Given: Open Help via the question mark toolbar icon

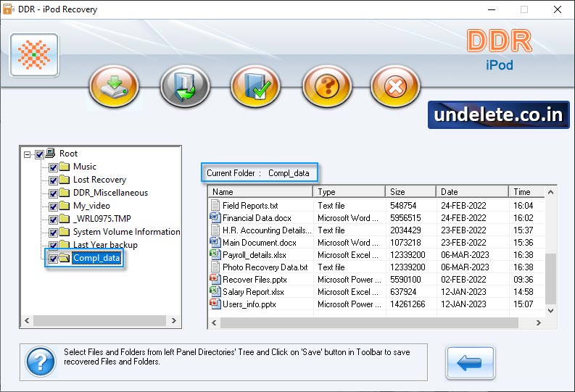Looking at the screenshot, I should 326,87.
